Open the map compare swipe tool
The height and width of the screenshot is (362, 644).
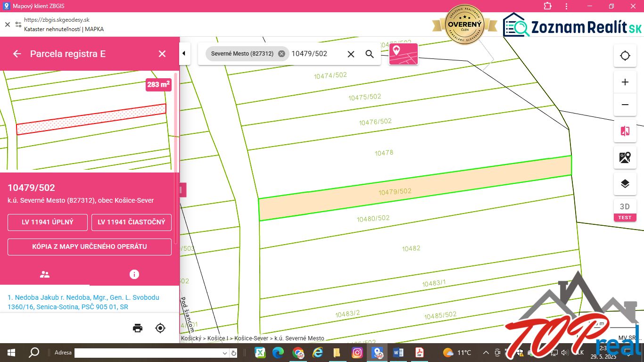625,131
